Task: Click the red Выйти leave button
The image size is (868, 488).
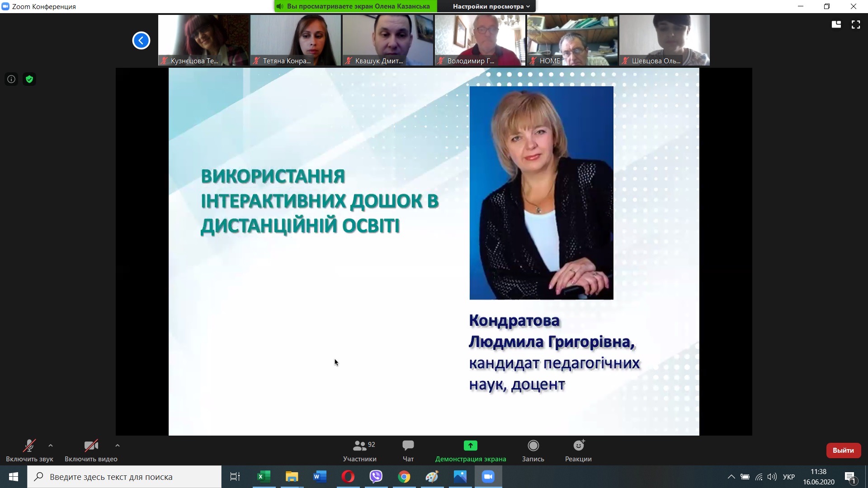Action: click(x=843, y=450)
